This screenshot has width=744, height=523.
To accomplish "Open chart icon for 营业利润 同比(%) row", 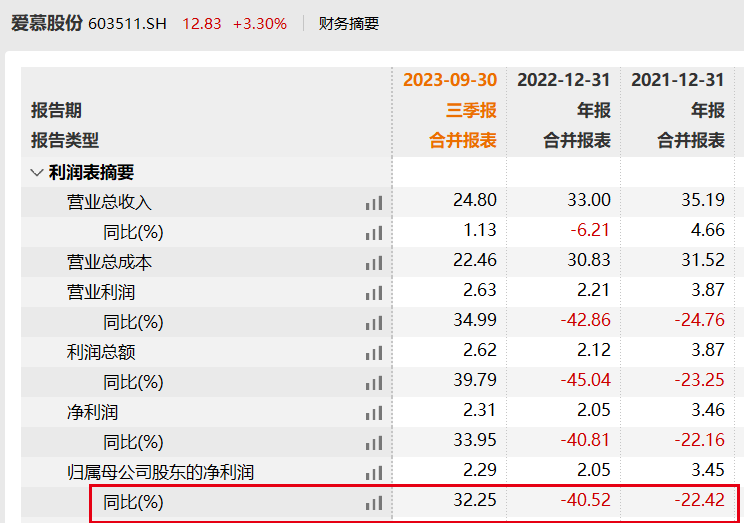I will pos(374,323).
